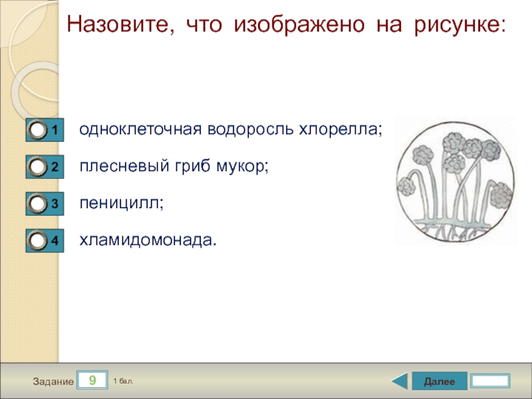This screenshot has width=532, height=399.
Task: Click the 1 бал. score label
Action: point(123,381)
